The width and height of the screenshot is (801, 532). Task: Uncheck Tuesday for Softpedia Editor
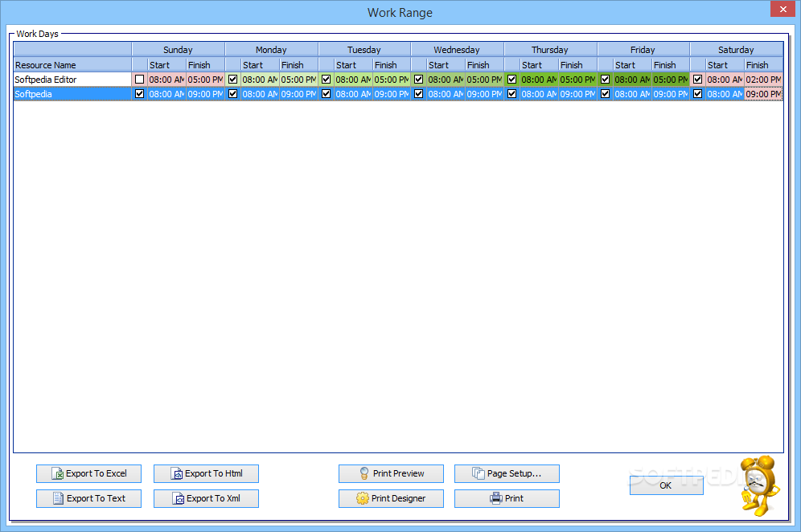[x=326, y=80]
